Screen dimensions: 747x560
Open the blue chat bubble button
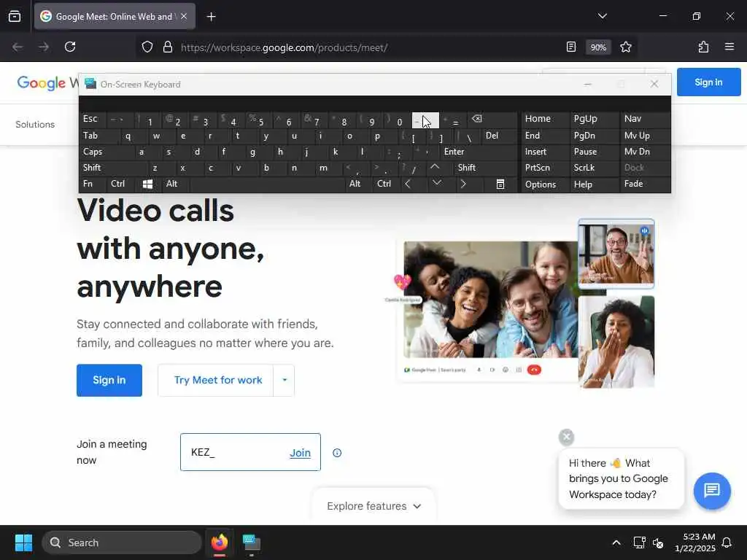[x=712, y=491]
